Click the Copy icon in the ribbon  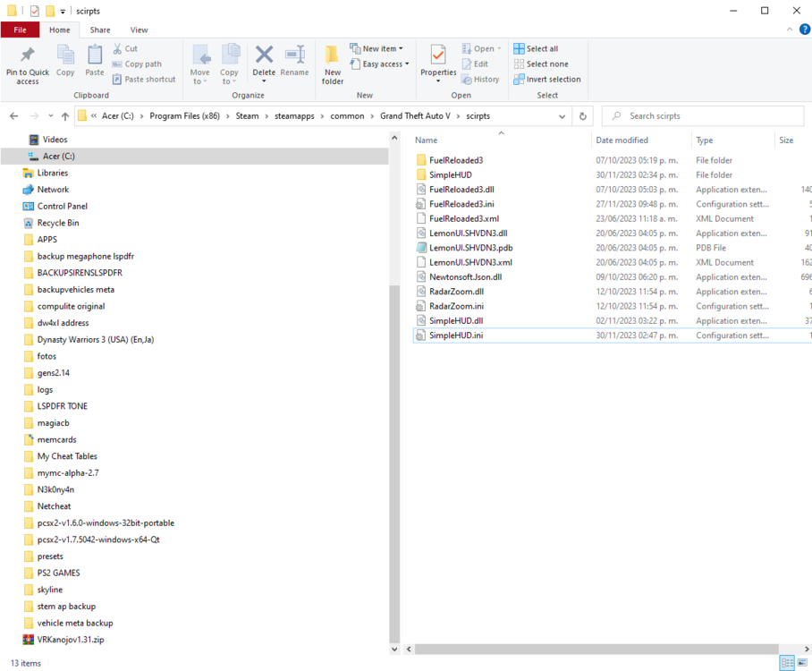click(x=64, y=63)
